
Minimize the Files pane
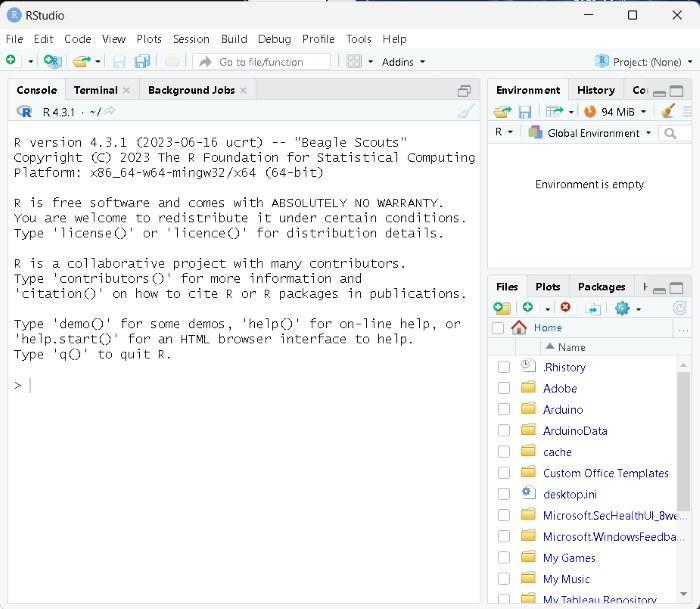659,289
